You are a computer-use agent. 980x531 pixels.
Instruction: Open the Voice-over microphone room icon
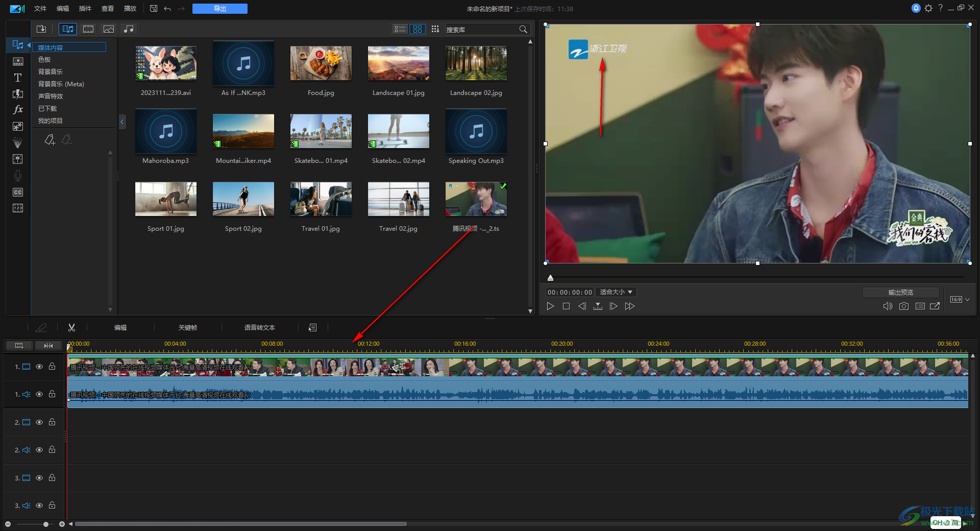pos(18,176)
